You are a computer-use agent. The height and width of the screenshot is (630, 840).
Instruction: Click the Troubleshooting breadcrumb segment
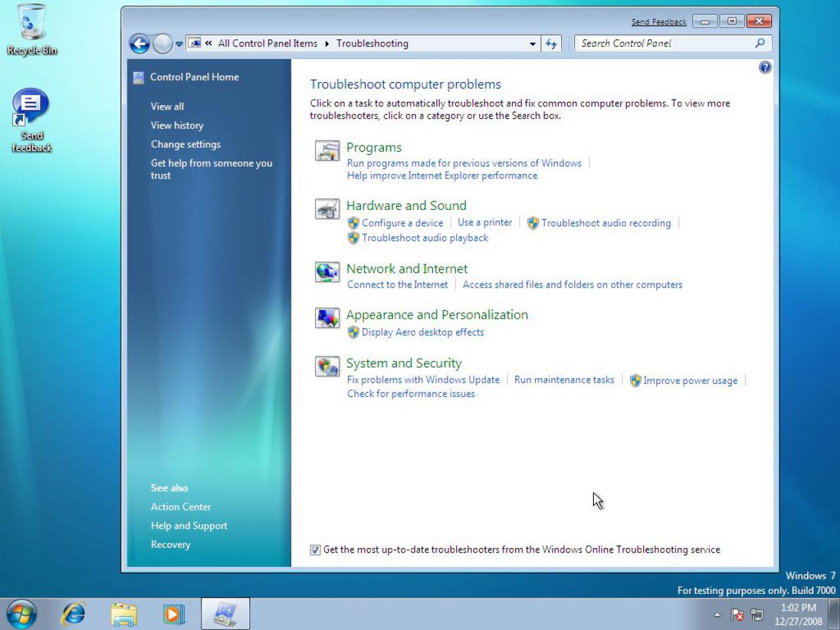coord(372,44)
